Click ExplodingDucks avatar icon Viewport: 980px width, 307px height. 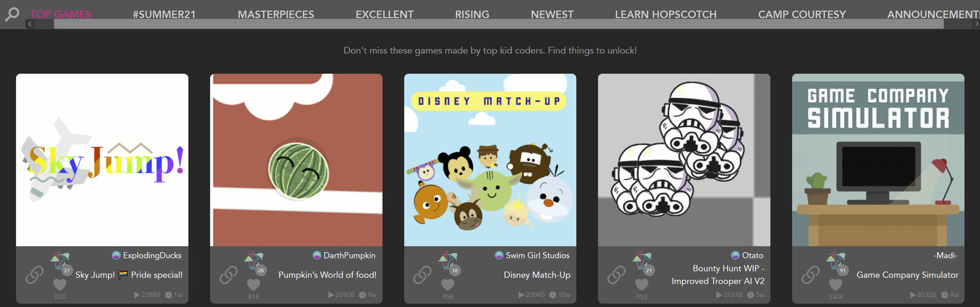116,255
